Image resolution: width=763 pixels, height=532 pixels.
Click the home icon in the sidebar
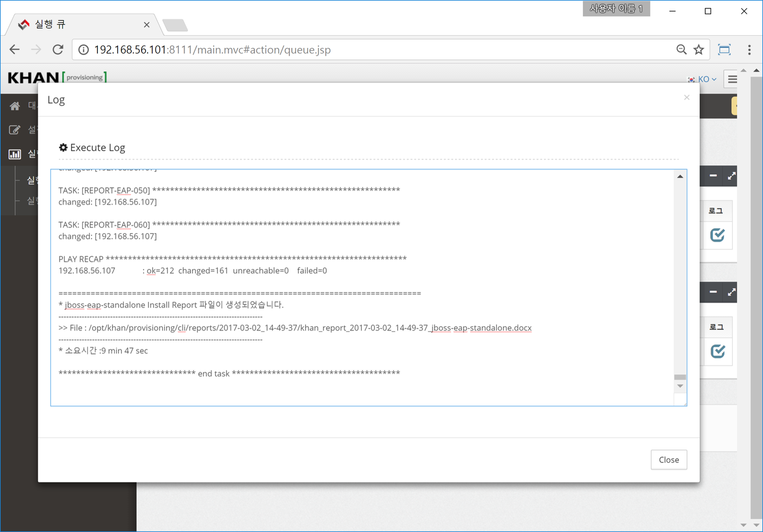point(15,106)
